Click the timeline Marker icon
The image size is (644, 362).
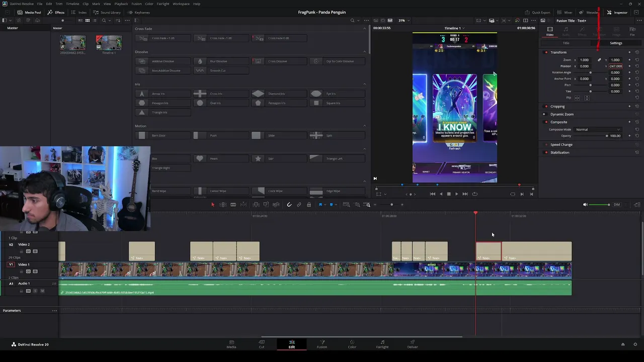point(331,205)
